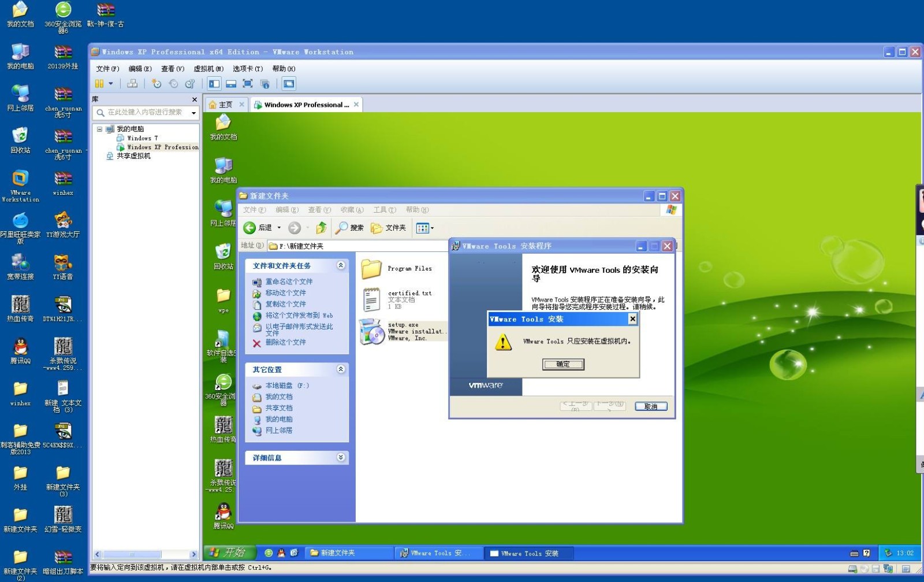The image size is (924, 582).
Task: Open the Back button dropdown arrow
Action: coord(278,227)
